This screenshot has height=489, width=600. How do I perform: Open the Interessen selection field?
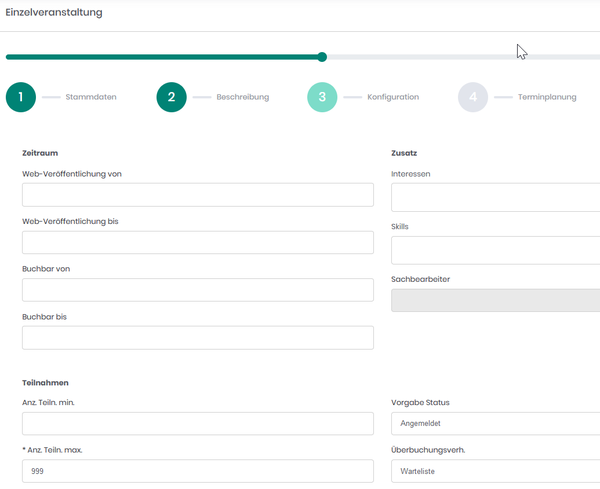click(x=496, y=197)
